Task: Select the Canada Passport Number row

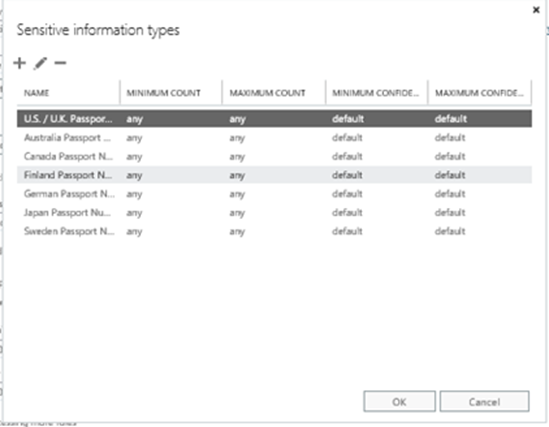Action: (274, 156)
